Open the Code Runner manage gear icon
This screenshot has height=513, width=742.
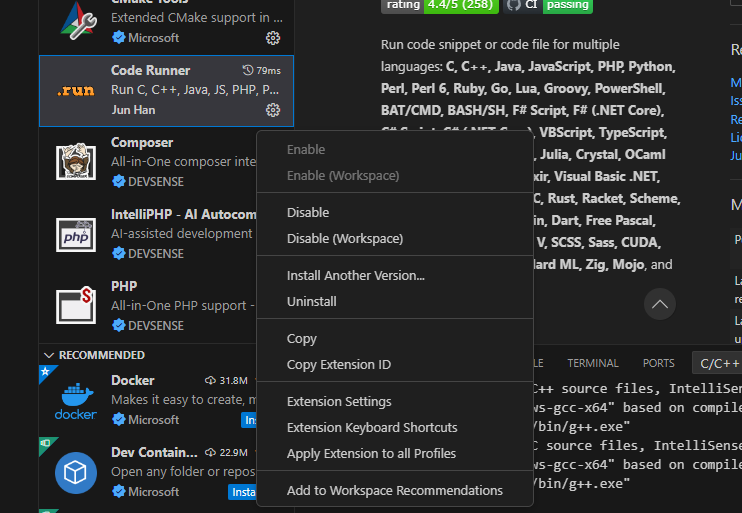(273, 110)
